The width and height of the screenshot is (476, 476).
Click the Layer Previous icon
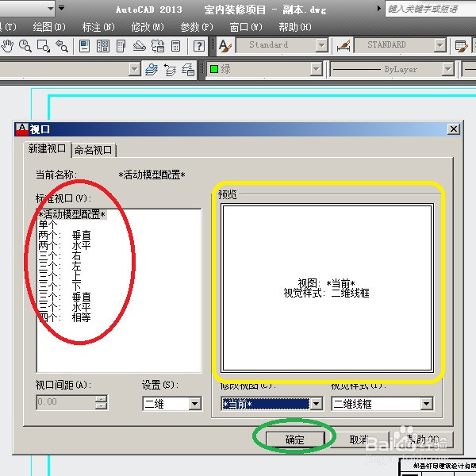[170, 70]
